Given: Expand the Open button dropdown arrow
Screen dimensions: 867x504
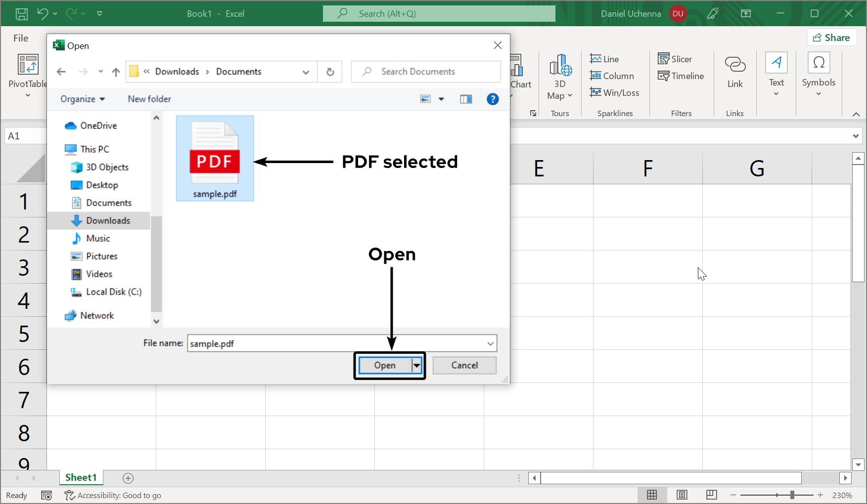Looking at the screenshot, I should 417,365.
